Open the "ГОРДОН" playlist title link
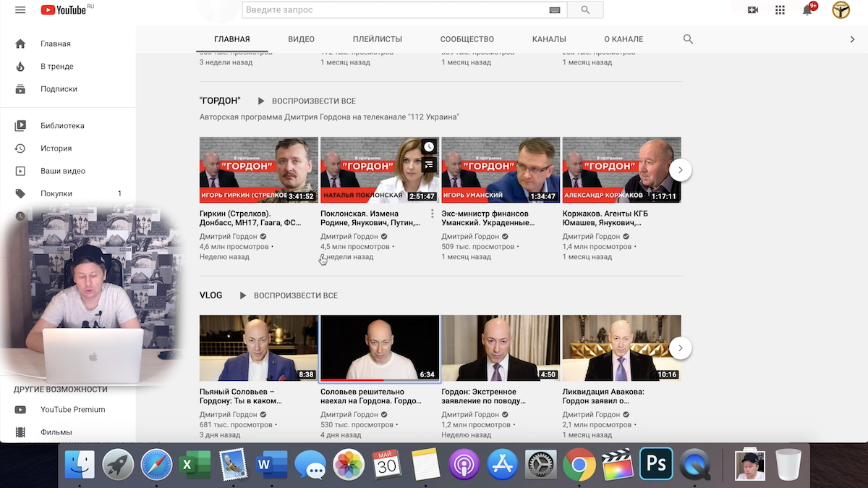Viewport: 868px width, 488px height. pos(220,101)
